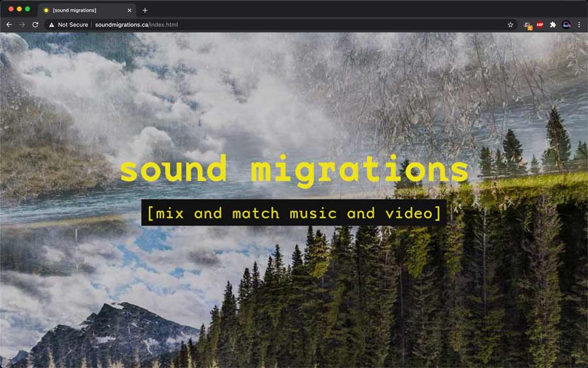Bookmark this page with the star icon

point(510,25)
